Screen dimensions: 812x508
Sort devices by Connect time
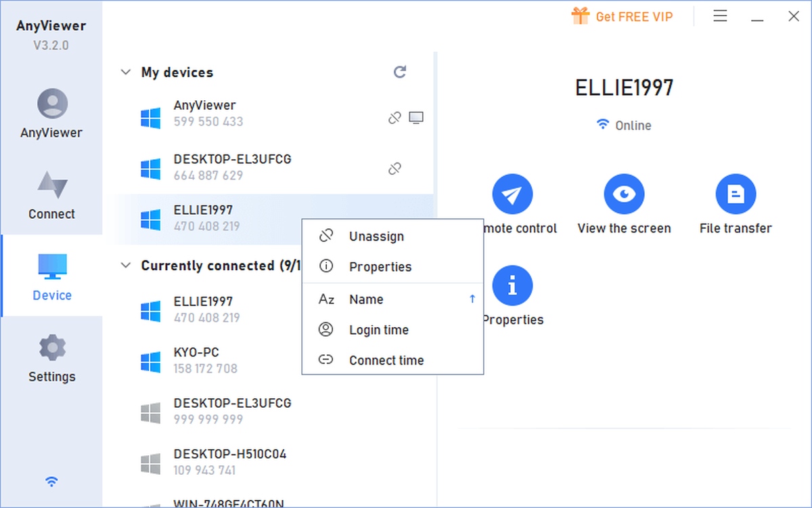pos(386,360)
